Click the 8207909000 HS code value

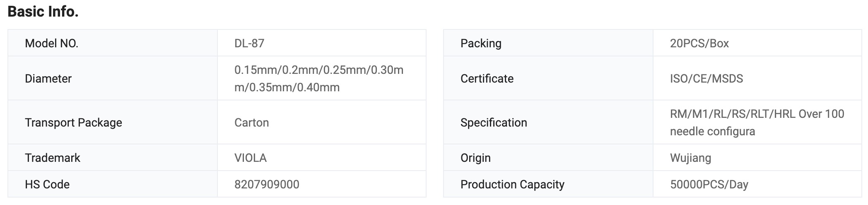tap(267, 184)
